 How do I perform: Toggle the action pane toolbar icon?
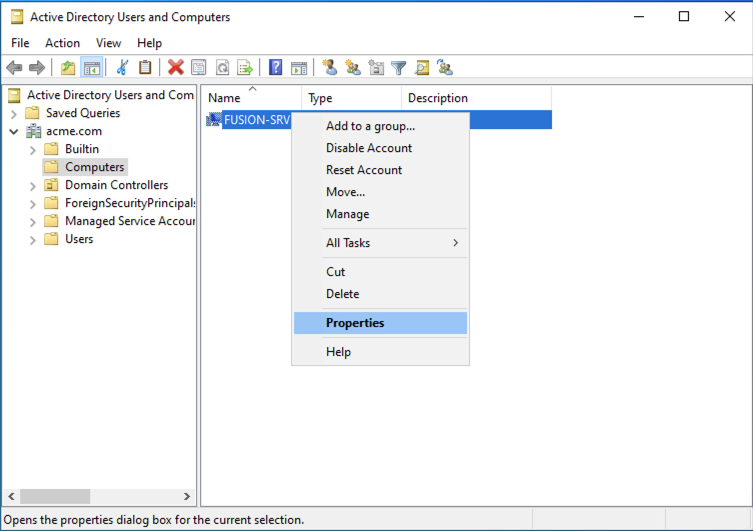(299, 68)
